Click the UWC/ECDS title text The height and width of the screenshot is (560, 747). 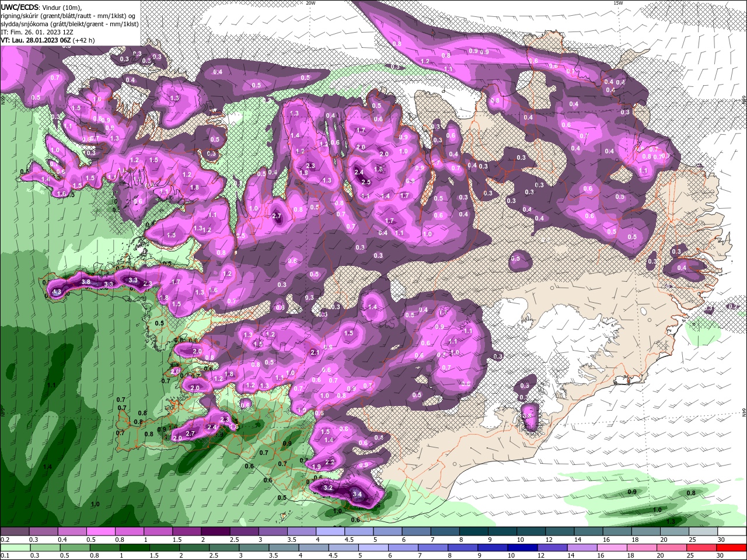(x=21, y=7)
